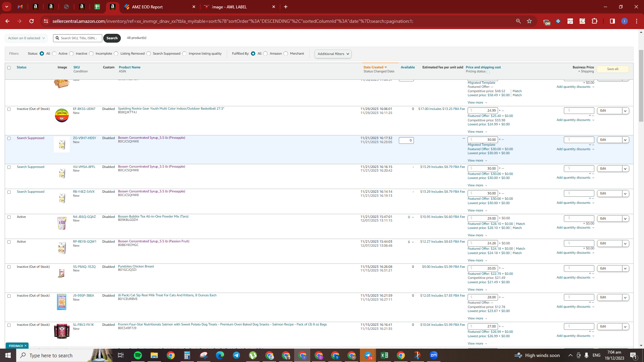Open Edit dropdown arrow for Passion Fruit syrup row
Screen dimensions: 644x362
point(625,244)
